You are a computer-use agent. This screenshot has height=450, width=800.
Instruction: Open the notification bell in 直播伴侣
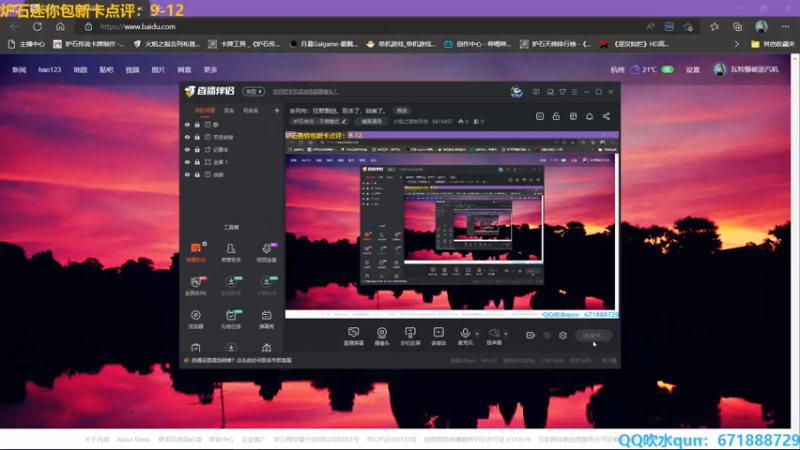click(x=589, y=116)
